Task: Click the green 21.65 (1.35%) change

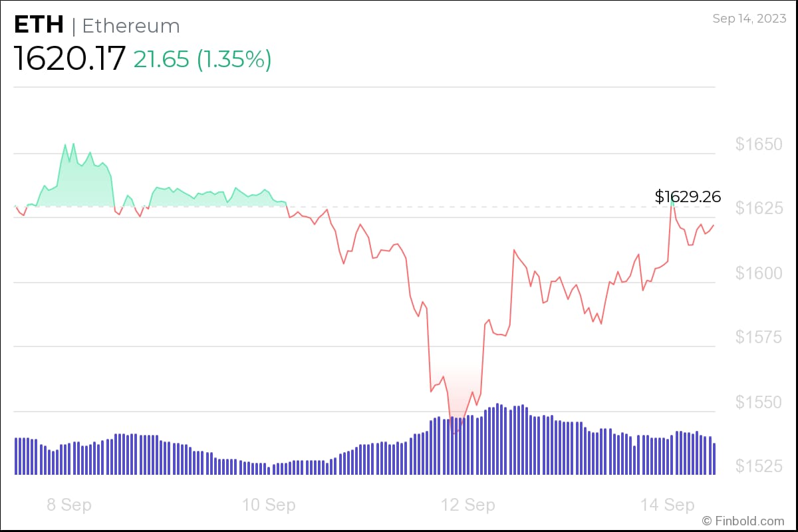Action: pos(202,59)
